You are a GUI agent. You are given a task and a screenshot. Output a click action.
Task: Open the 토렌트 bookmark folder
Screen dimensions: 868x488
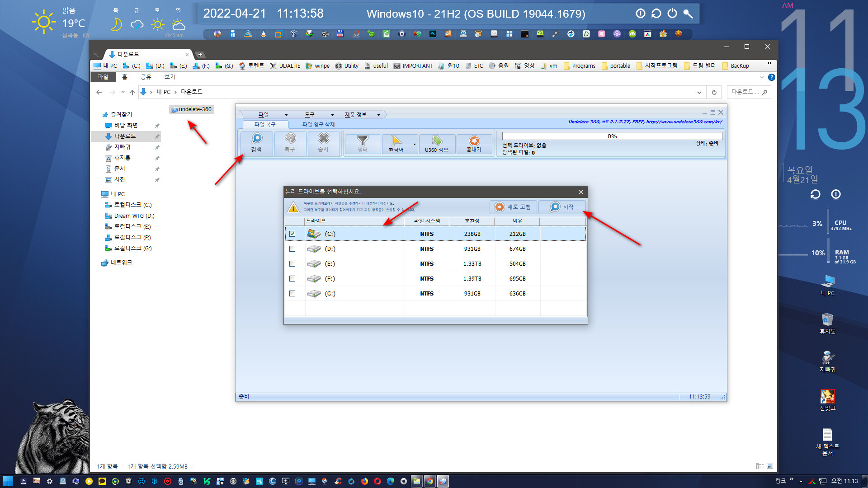pyautogui.click(x=251, y=66)
